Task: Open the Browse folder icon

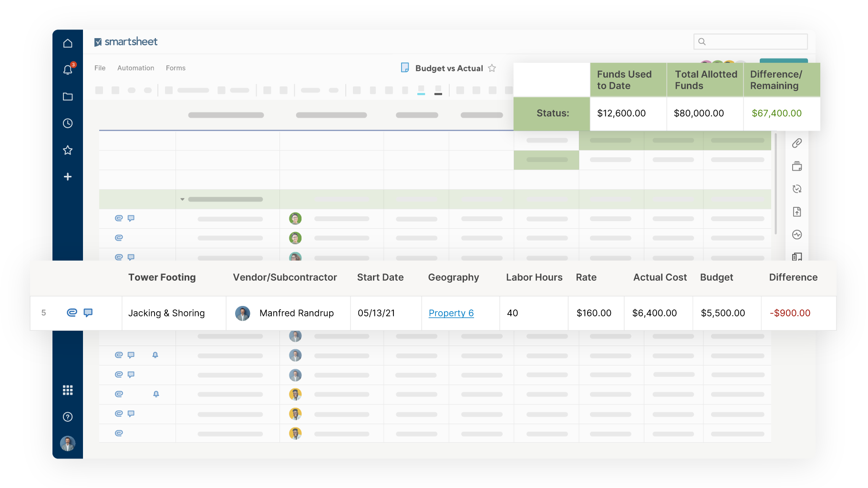Action: pos(68,97)
